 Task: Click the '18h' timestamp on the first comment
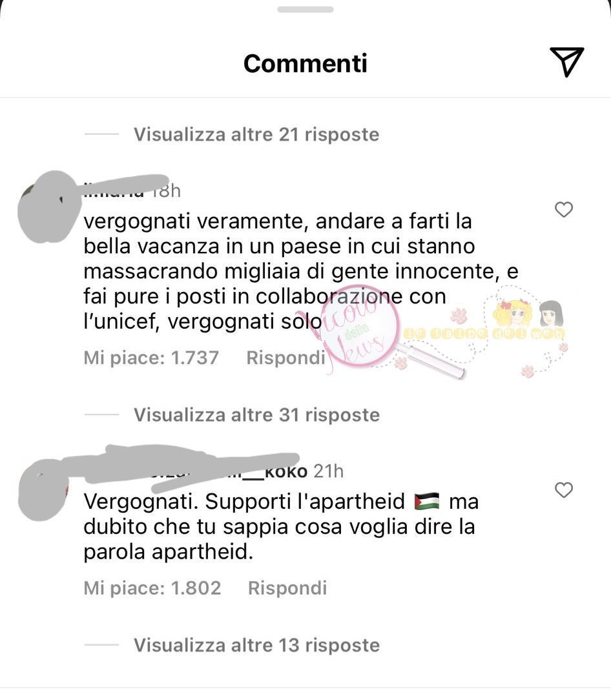point(165,191)
